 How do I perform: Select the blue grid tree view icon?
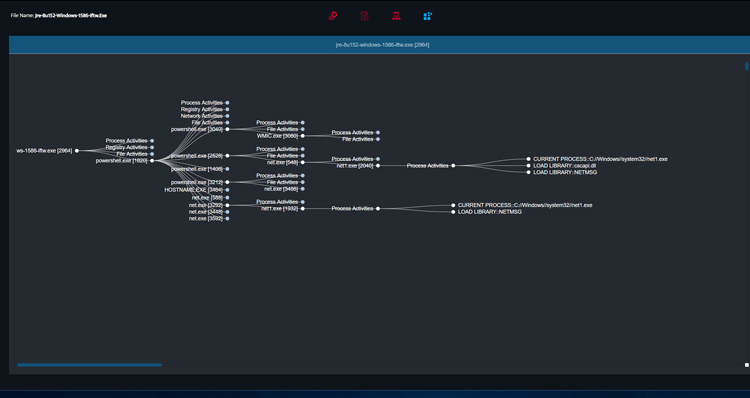pos(428,16)
